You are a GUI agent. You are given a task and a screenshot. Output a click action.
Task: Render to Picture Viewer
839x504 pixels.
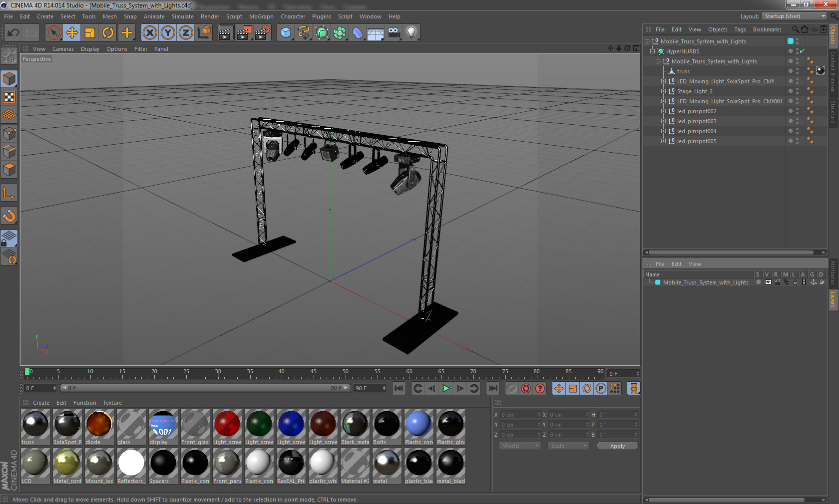[244, 33]
